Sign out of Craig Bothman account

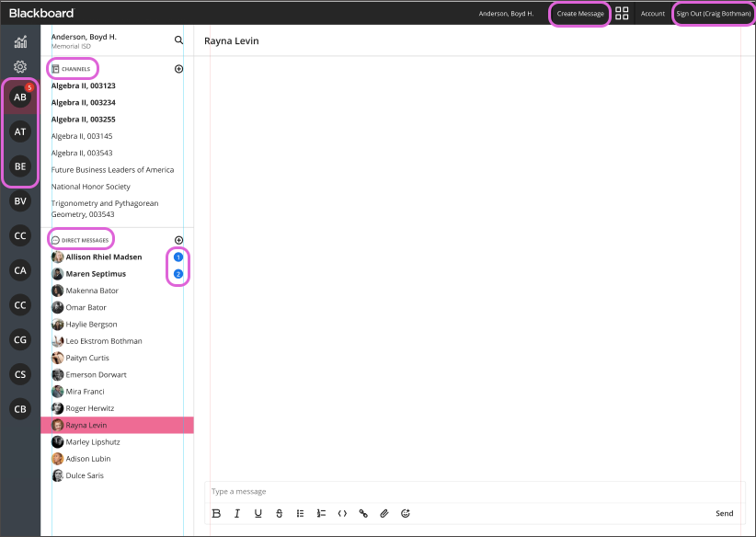point(713,14)
